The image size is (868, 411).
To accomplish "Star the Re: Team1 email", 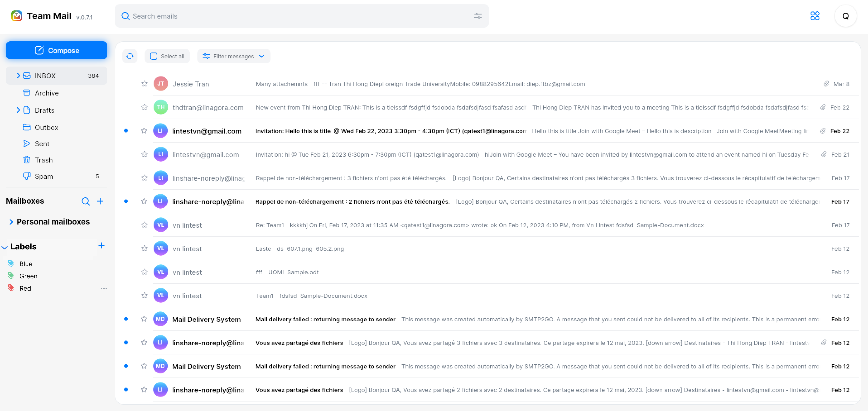I will tap(145, 225).
